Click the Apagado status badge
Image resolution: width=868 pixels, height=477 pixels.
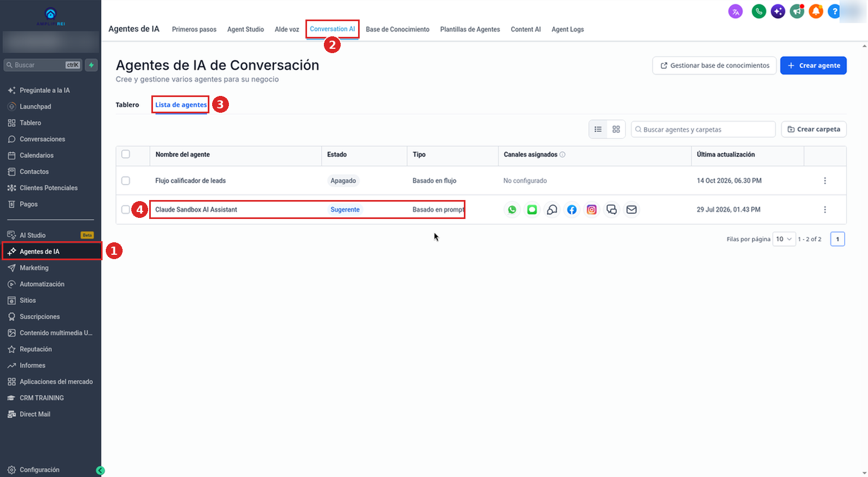pos(343,181)
